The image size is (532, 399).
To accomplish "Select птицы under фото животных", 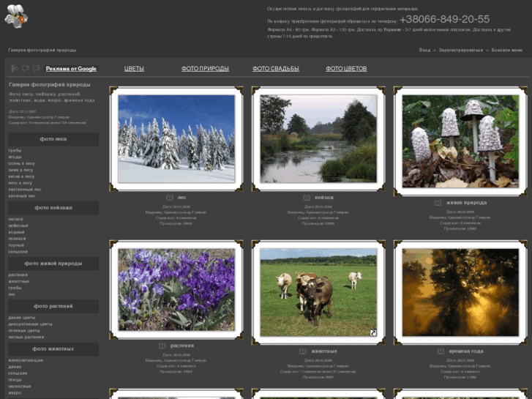I will coord(15,380).
